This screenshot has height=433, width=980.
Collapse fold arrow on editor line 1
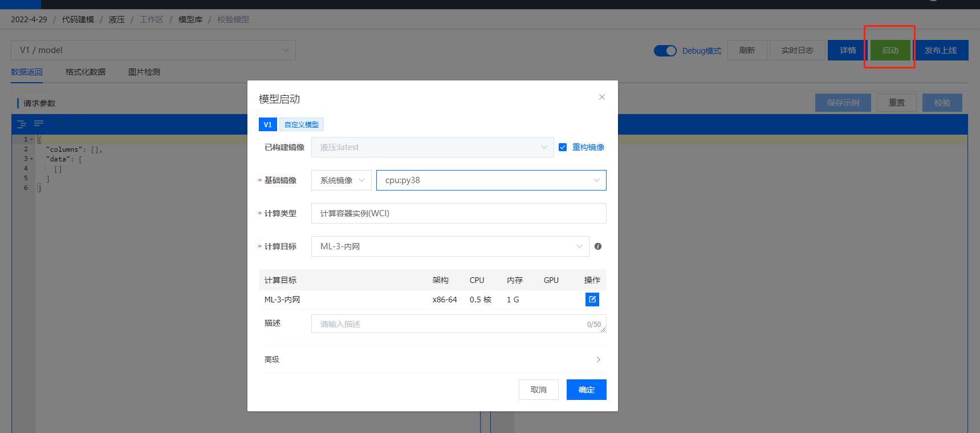pos(32,139)
